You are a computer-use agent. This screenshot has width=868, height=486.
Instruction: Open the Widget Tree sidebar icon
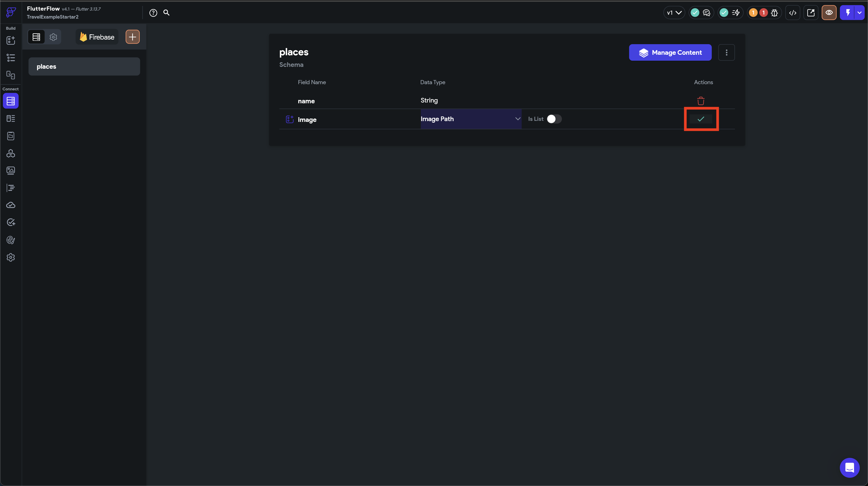[11, 58]
